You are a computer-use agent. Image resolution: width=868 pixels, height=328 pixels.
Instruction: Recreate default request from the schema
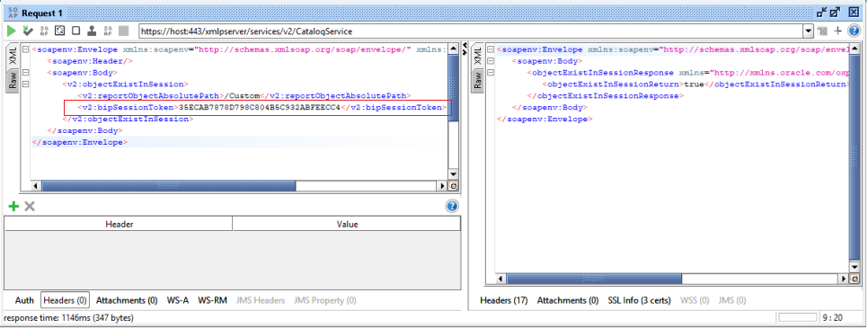point(60,31)
